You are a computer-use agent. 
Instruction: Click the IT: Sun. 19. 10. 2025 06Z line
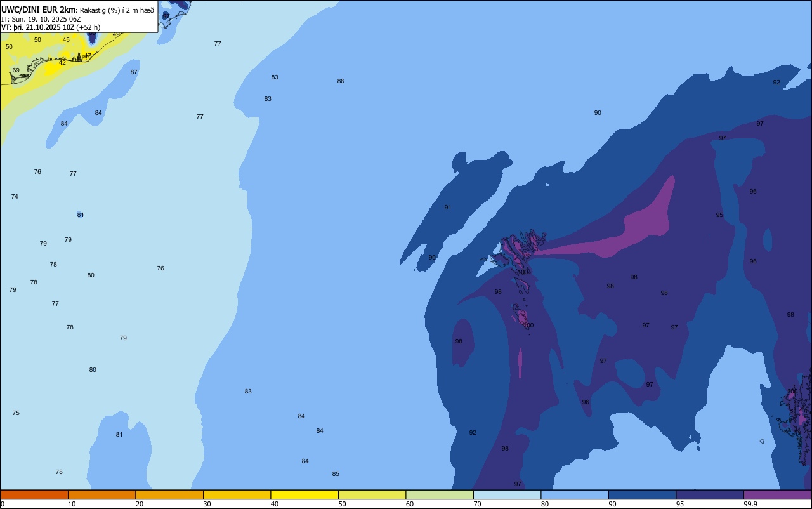click(x=41, y=18)
